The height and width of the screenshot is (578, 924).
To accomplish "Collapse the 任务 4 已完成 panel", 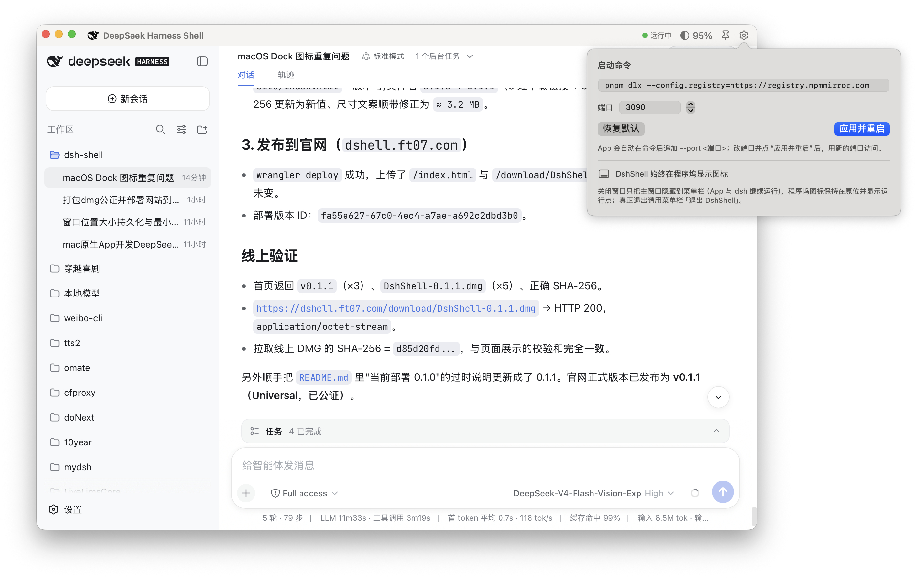I will pyautogui.click(x=716, y=431).
